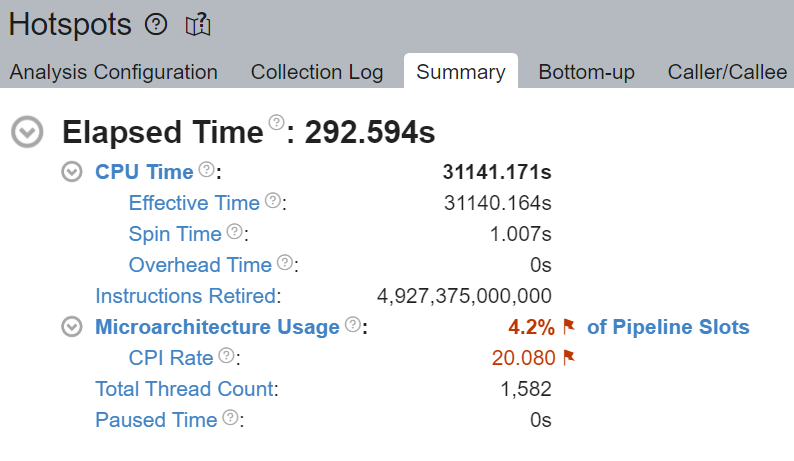Switch to the Bottom-up tab
Image resolution: width=794 pixels, height=461 pixels.
click(586, 72)
